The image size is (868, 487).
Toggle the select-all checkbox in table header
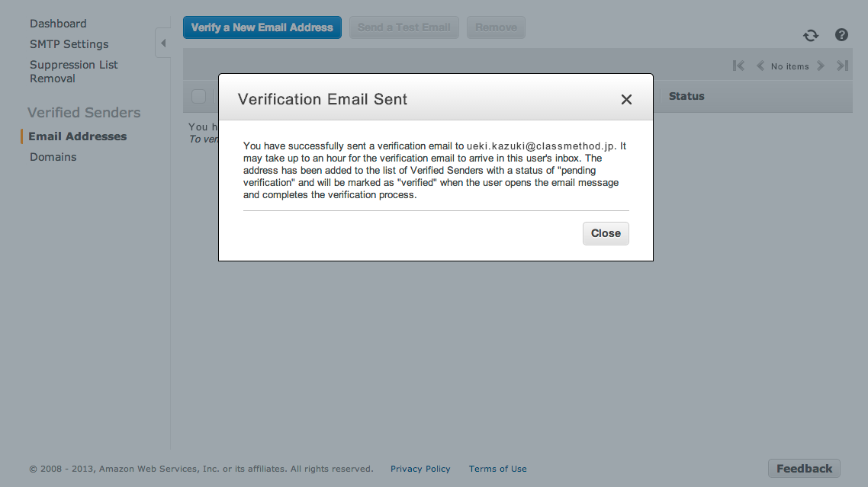click(198, 96)
